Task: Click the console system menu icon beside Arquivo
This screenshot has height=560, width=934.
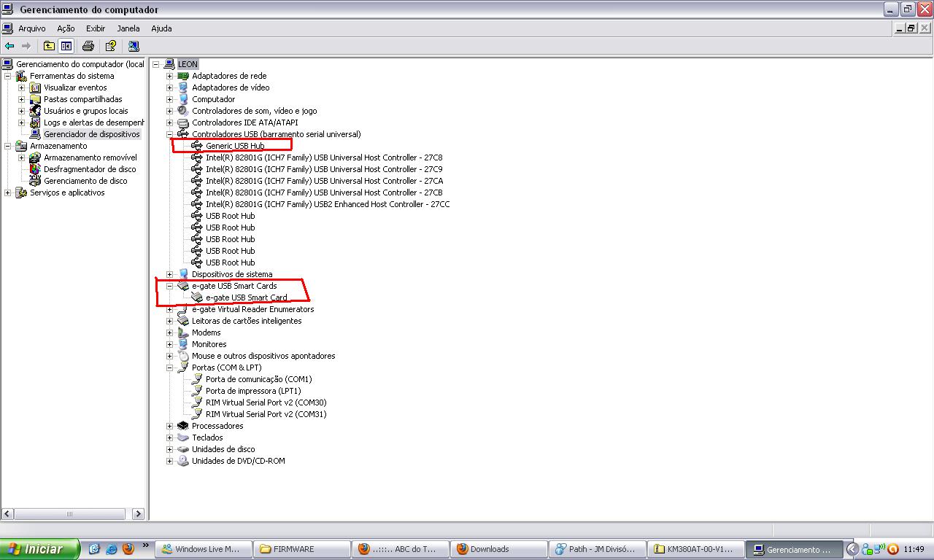Action: tap(7, 28)
